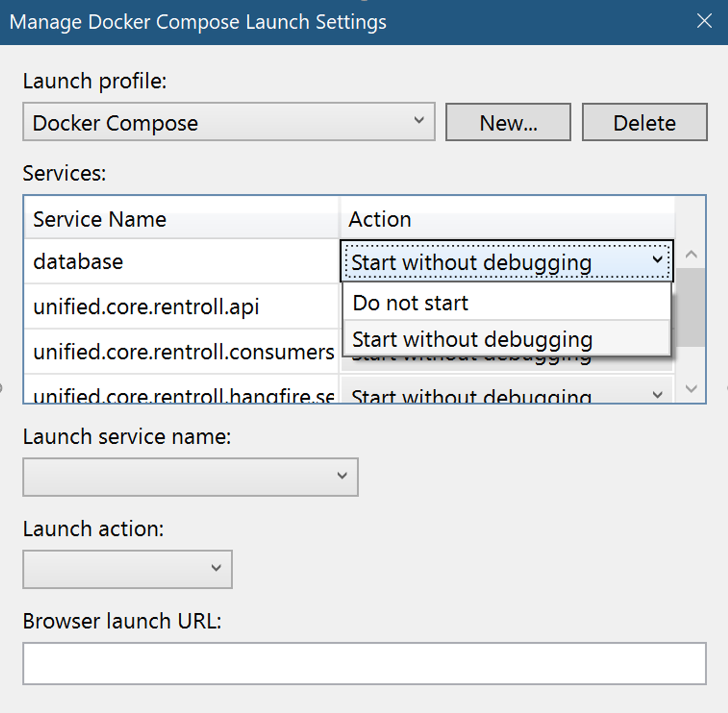Select the unified.core.rentroll.hangfire service row
The width and height of the screenshot is (728, 713).
(181, 390)
